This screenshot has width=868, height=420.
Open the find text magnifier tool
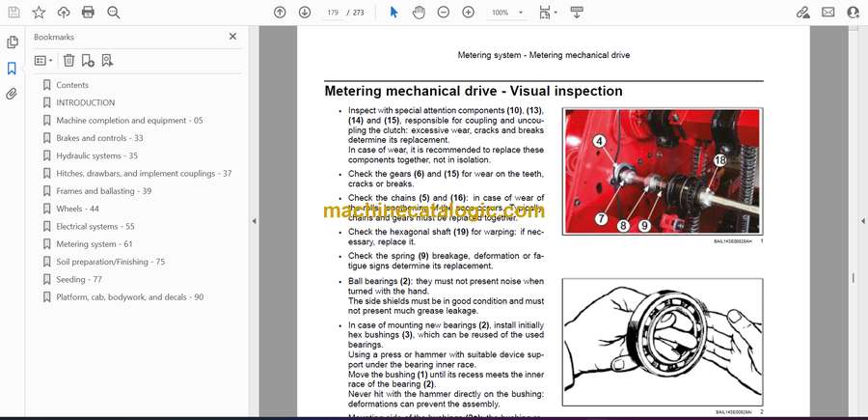114,13
